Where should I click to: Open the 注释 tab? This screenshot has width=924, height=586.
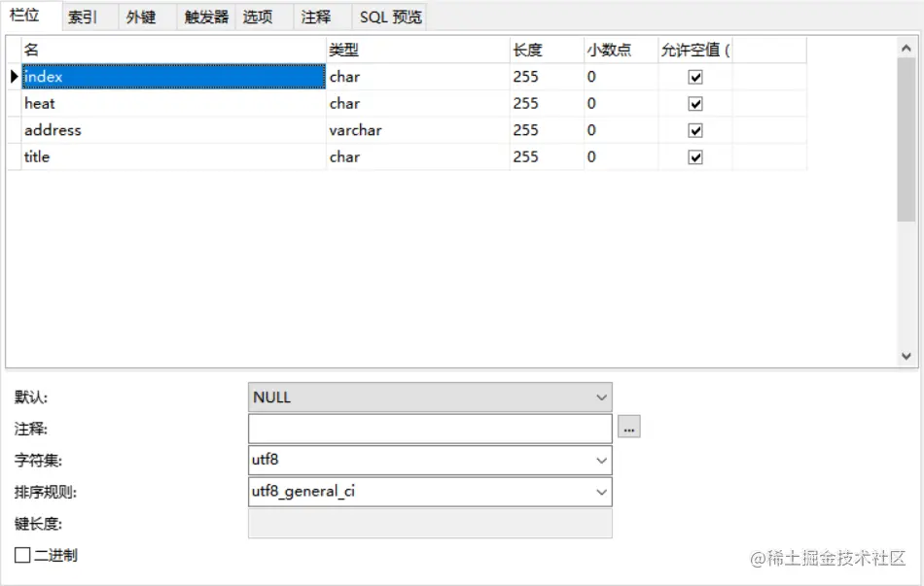(x=323, y=17)
